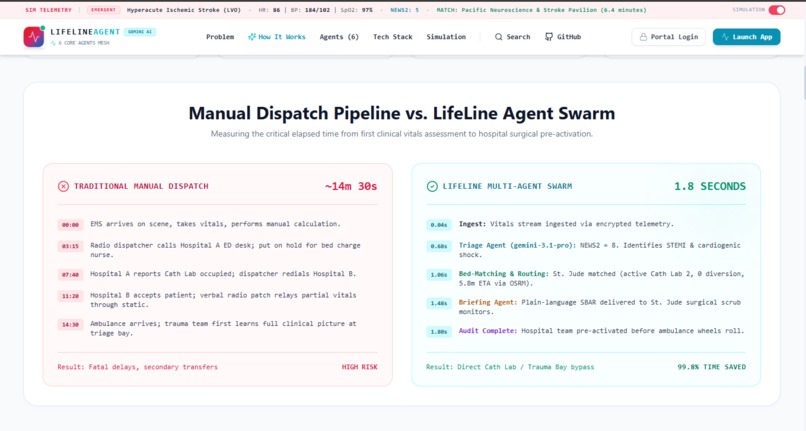Click the red X circle icon of Traditional Manual Dispatch

click(63, 186)
